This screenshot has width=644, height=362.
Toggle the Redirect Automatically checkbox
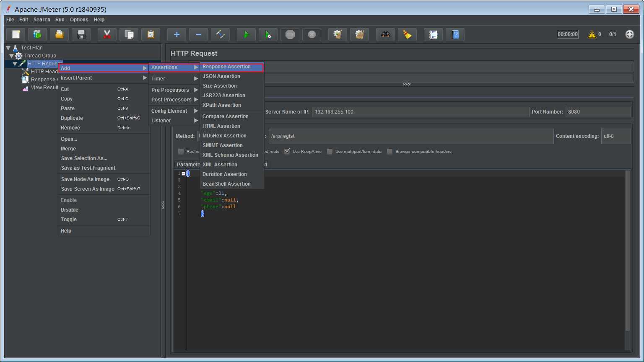point(181,151)
